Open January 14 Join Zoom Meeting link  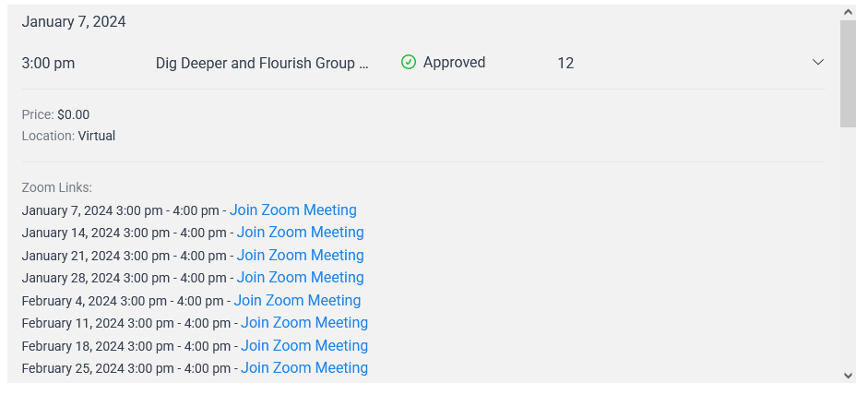click(300, 233)
